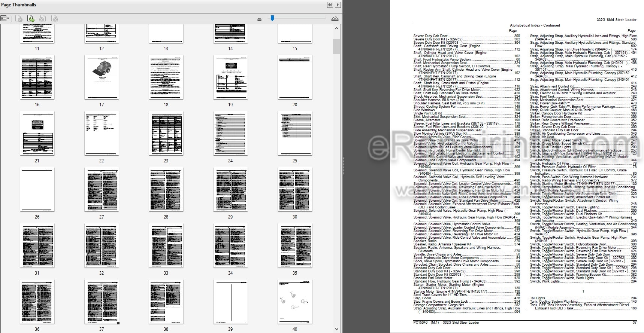Click the thumbnails scrollbar down arrow
644x333 pixels.
(336, 329)
